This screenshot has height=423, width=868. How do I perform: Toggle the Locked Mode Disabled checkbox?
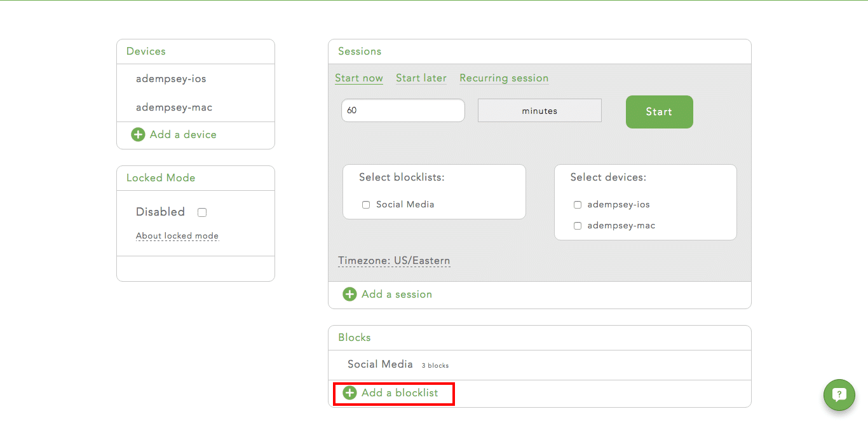(x=202, y=212)
